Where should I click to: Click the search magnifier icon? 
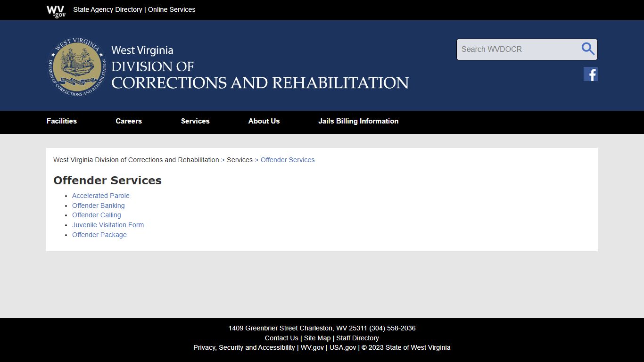(588, 49)
